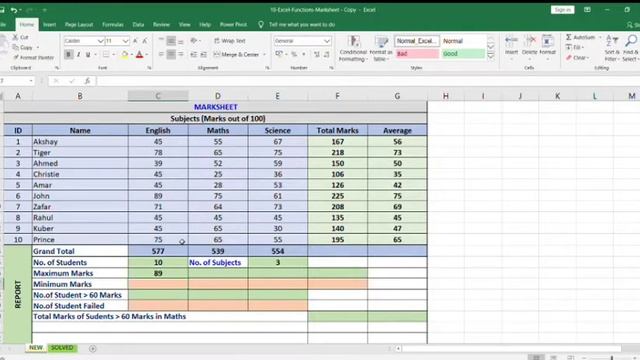
Task: Click Increase Decimal icon
Action: (x=317, y=54)
